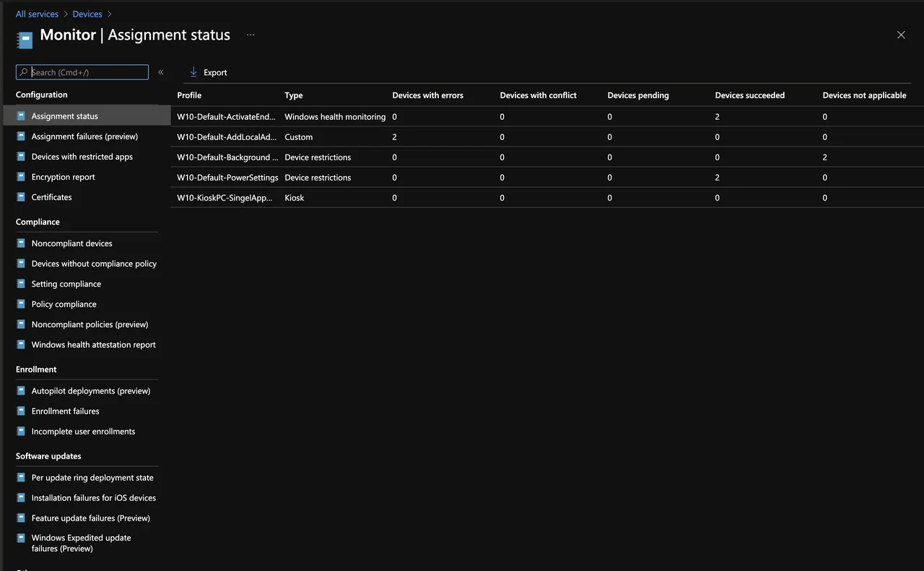
Task: Click the Setting compliance icon
Action: tap(21, 284)
